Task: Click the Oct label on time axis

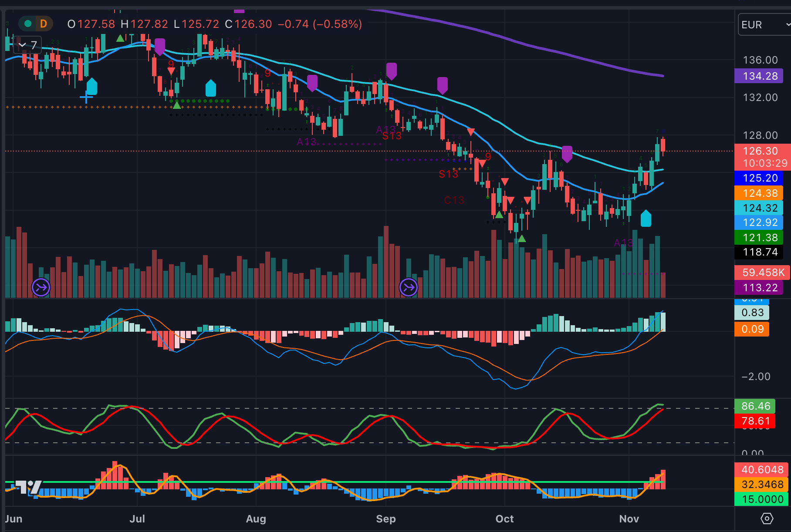Action: tap(505, 519)
